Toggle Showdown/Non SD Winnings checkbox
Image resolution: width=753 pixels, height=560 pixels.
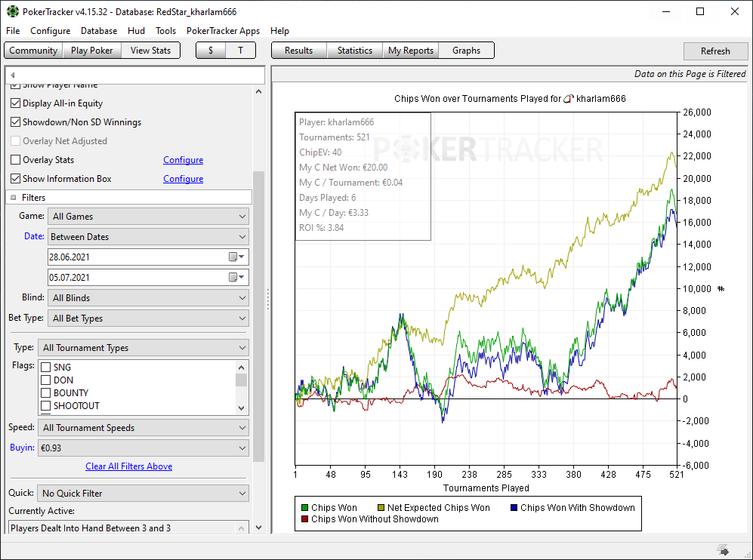(15, 122)
